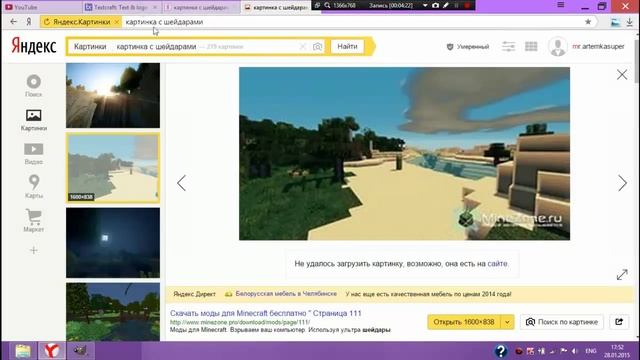640x360 pixels.
Task: Open the minezone.pro source URL
Action: pyautogui.click(x=240, y=322)
